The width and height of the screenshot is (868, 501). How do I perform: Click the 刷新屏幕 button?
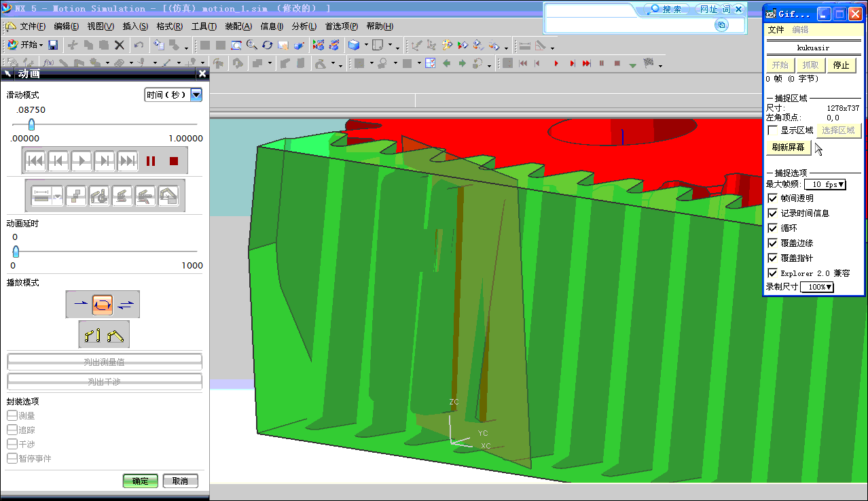pos(789,147)
